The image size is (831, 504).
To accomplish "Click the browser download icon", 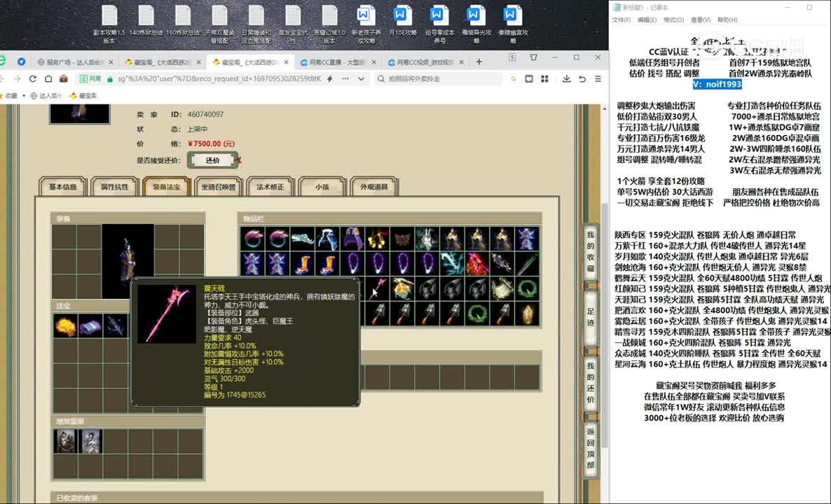I will [x=567, y=78].
